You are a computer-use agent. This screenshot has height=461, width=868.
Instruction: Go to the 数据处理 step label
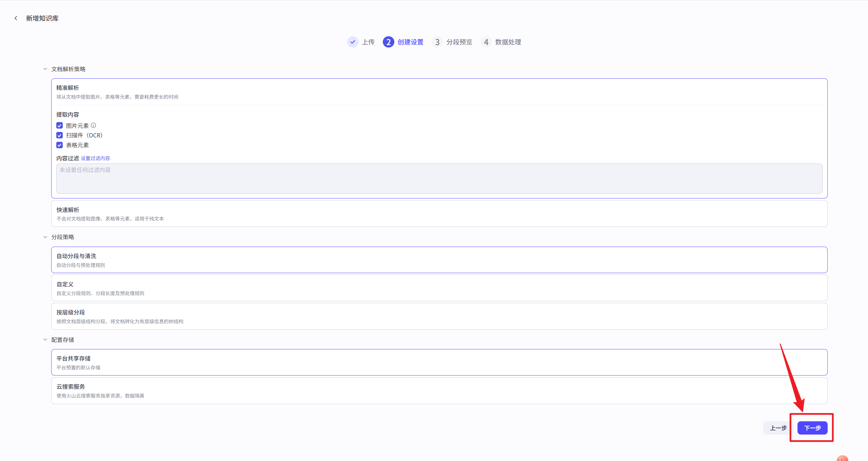point(508,42)
